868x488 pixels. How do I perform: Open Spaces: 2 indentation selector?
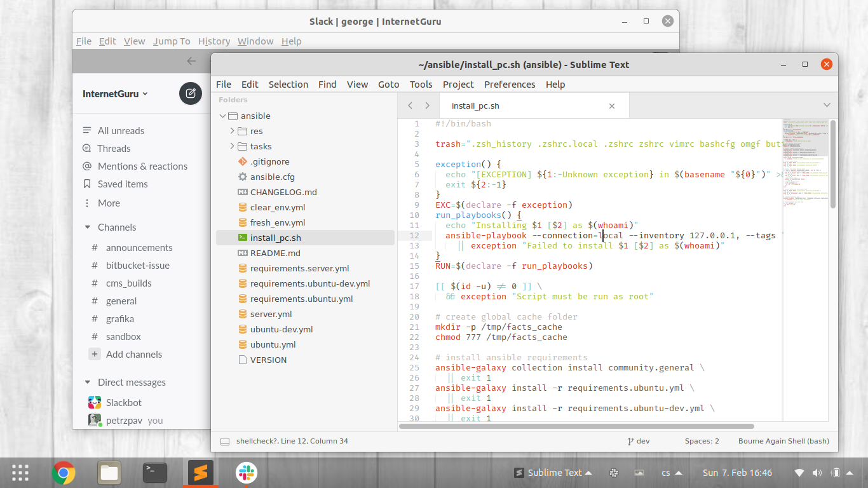click(702, 441)
